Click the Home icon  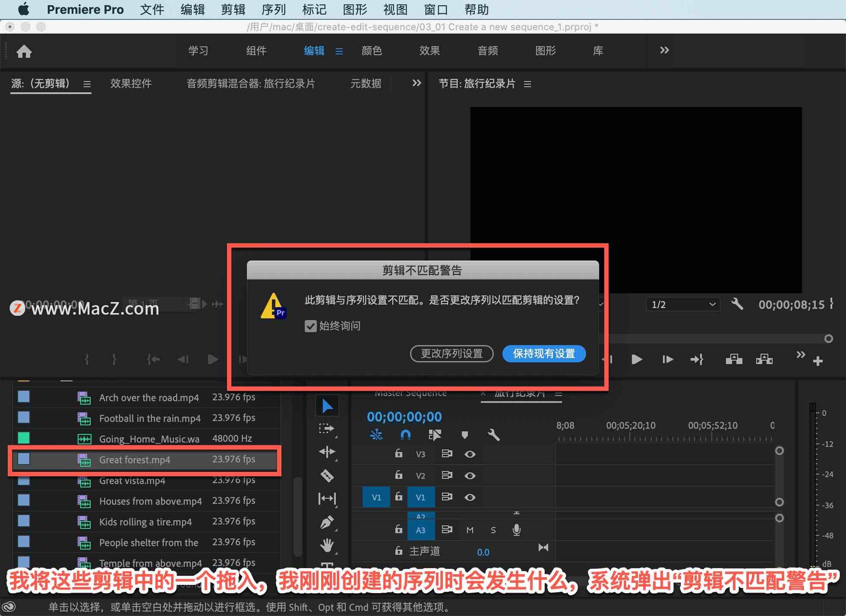(x=24, y=52)
